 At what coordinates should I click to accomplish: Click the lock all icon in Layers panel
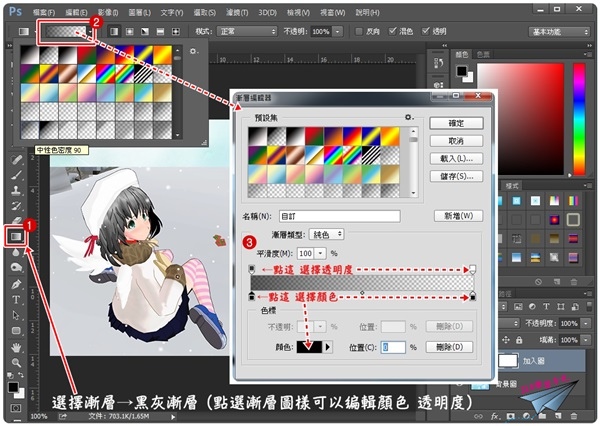point(519,339)
